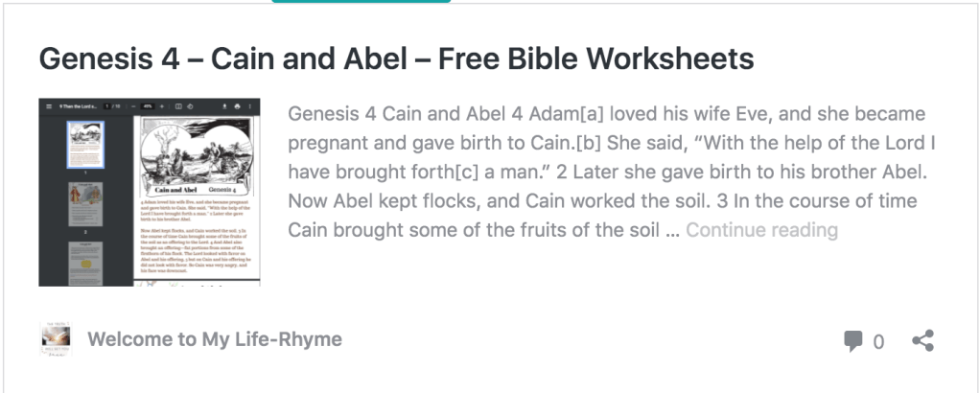The width and height of the screenshot is (980, 393).
Task: Open the share icon on the post
Action: pyautogui.click(x=922, y=340)
